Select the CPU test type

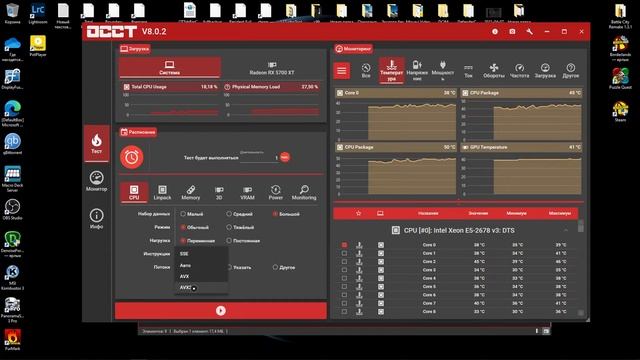pos(134,192)
